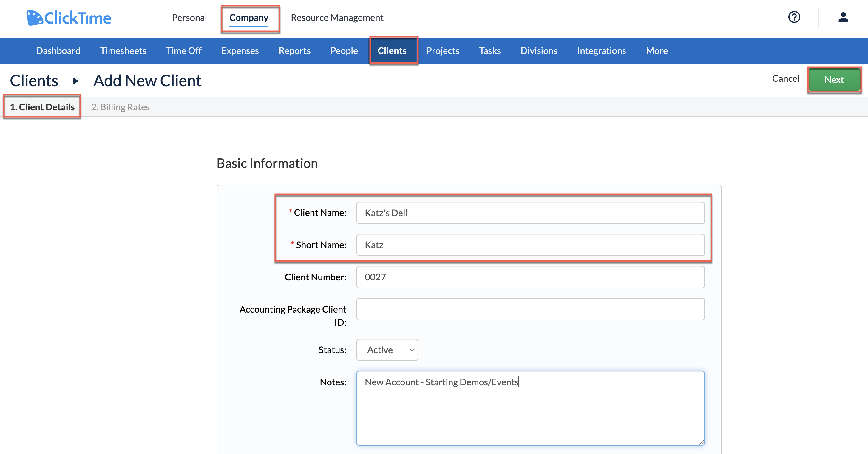This screenshot has width=868, height=454.
Task: Open the People menu item
Action: [x=344, y=51]
